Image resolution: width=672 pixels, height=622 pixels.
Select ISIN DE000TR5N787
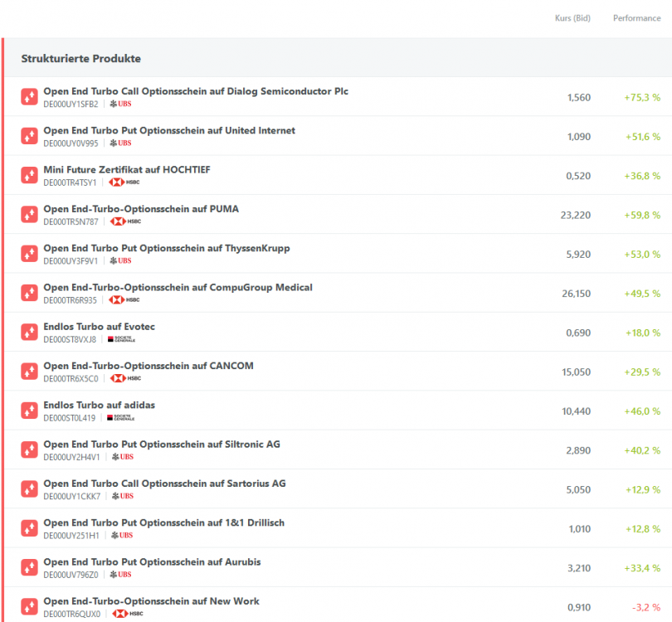(71, 222)
